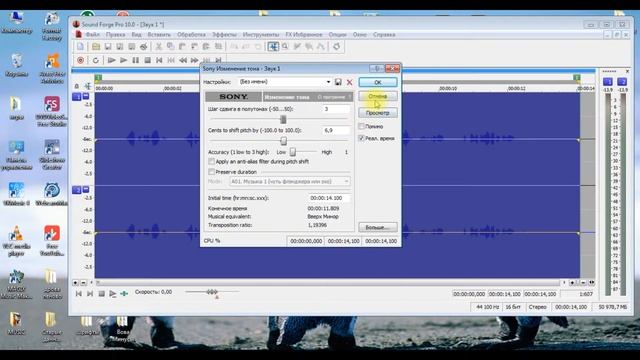
Task: Click the Initial time field 00:00:14.100
Action: click(x=329, y=198)
